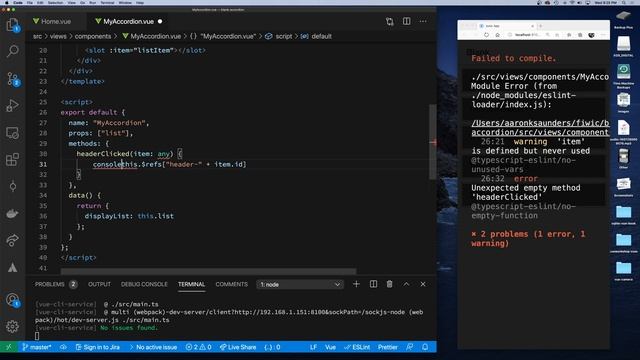Click No active issue in the status bar

[153, 347]
